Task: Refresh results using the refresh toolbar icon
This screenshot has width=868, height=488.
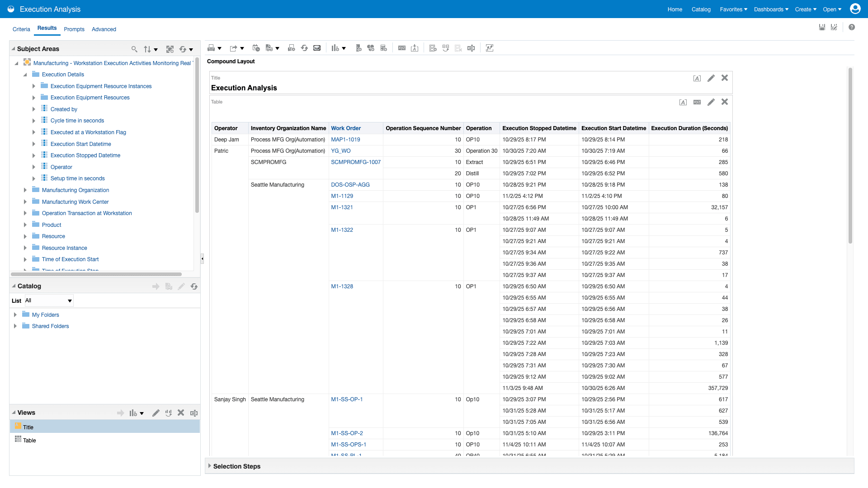Action: coord(304,48)
